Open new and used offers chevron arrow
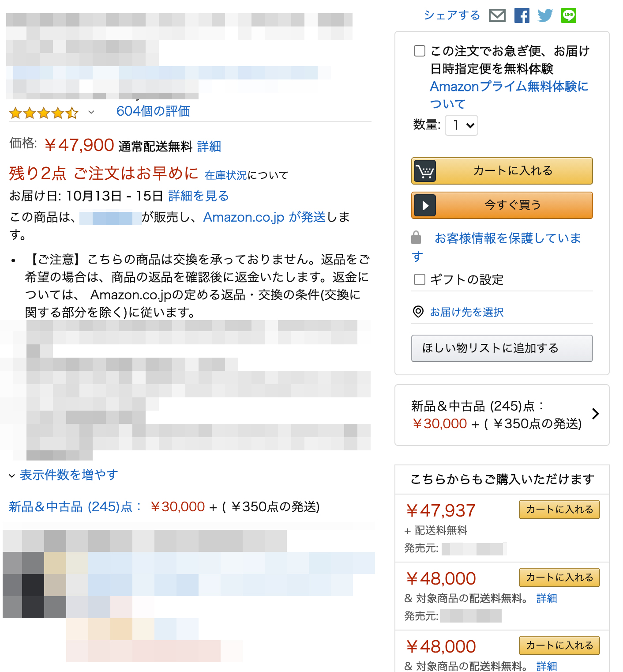The width and height of the screenshot is (623, 672). coord(596,414)
